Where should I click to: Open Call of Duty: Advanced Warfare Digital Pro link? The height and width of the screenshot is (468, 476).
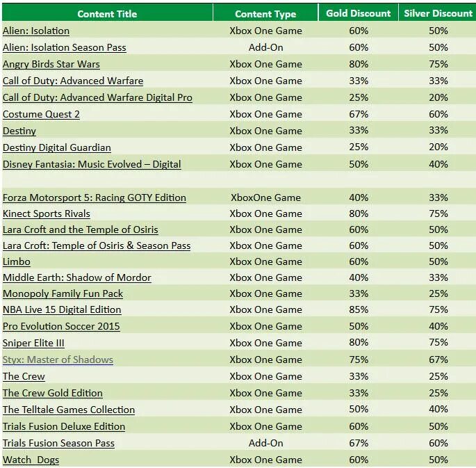tap(97, 97)
